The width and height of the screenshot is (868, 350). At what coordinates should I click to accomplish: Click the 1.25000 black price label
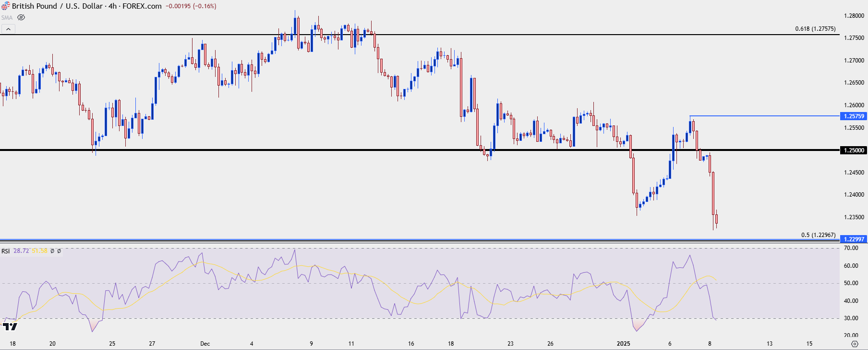coord(854,150)
